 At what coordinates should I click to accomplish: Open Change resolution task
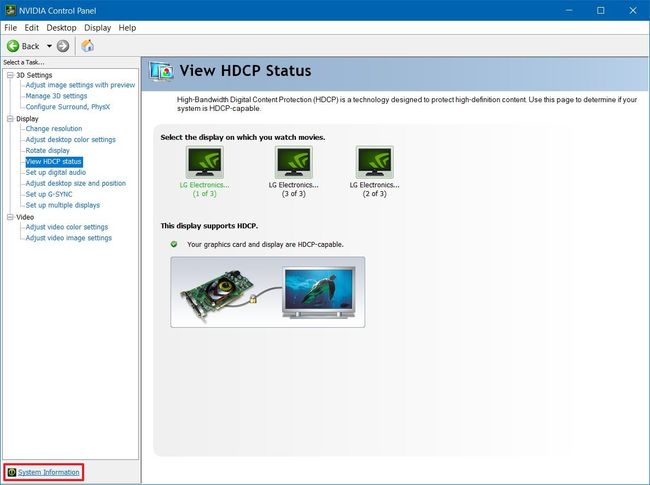click(x=54, y=129)
